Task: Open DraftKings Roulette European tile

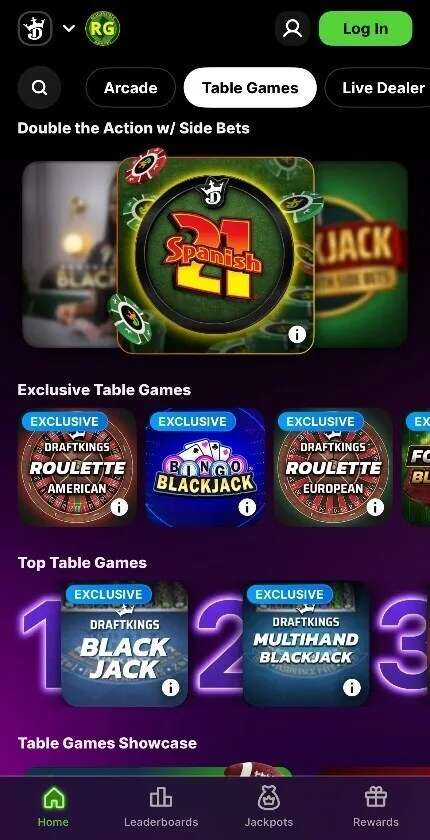Action: (x=333, y=467)
